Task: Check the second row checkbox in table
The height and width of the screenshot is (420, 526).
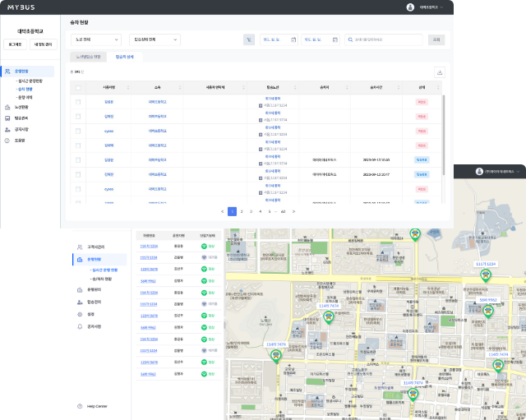Action: click(78, 117)
